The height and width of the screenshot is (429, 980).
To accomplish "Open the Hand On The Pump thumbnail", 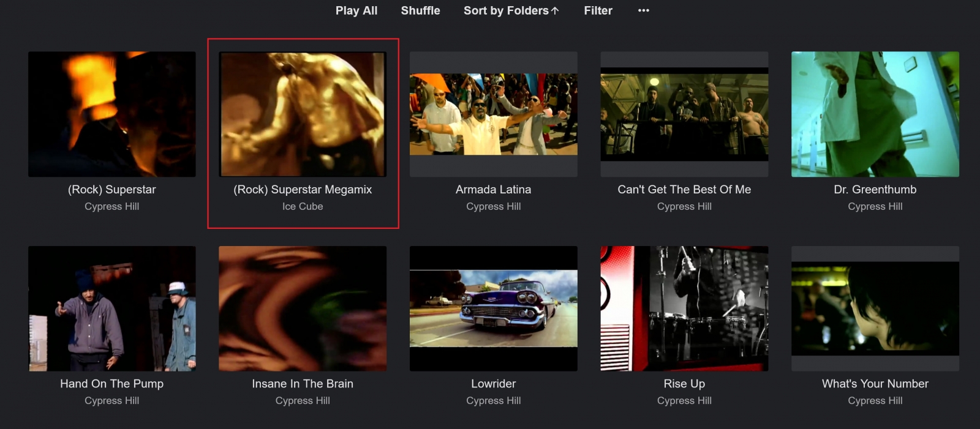I will coord(112,308).
